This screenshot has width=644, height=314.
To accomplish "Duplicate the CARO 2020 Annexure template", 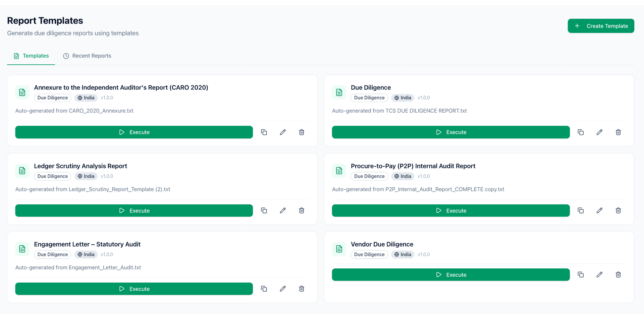I will click(x=264, y=132).
